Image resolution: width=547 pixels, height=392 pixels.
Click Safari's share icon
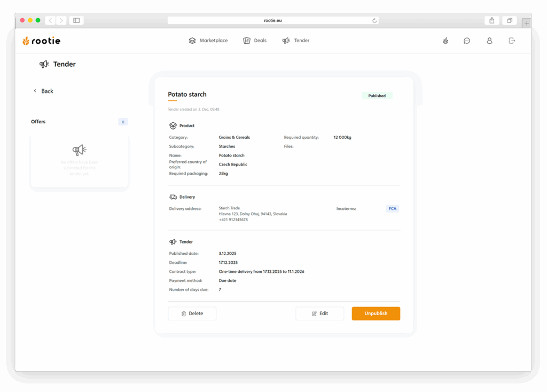coord(491,20)
